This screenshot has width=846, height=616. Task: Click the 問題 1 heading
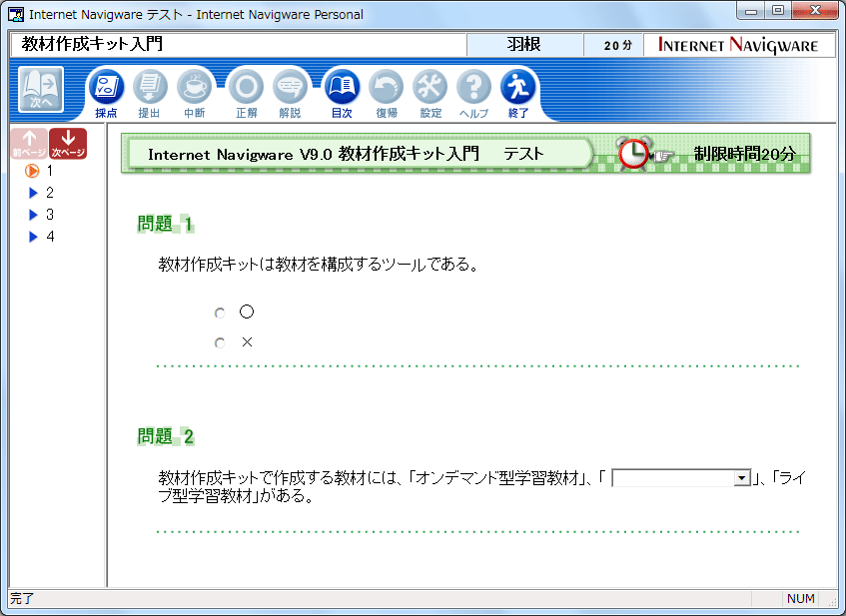165,224
